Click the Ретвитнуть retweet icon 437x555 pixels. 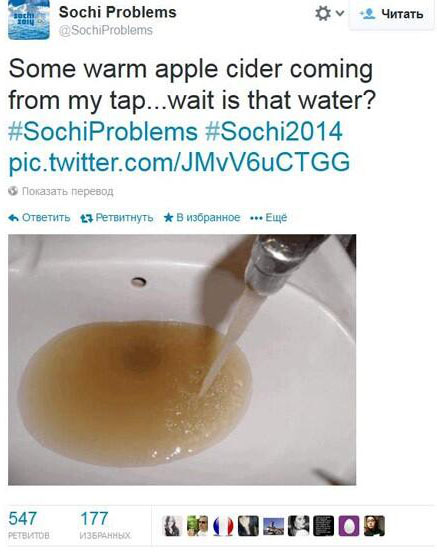[86, 218]
